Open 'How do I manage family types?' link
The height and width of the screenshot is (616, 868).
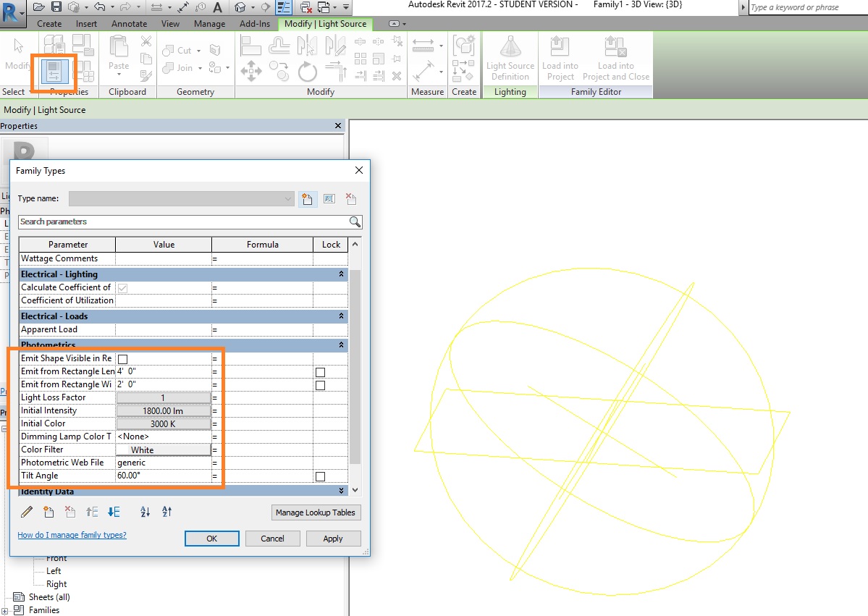point(72,535)
